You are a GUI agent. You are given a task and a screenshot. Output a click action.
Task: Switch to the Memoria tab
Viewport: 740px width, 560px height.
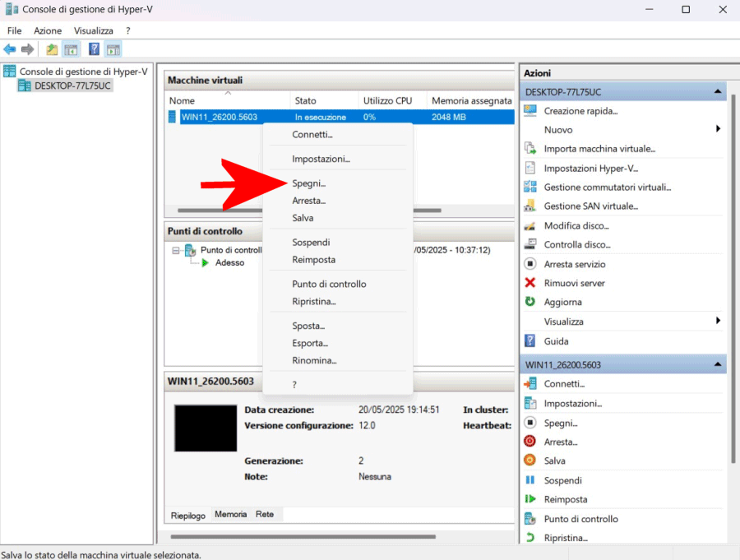point(231,514)
